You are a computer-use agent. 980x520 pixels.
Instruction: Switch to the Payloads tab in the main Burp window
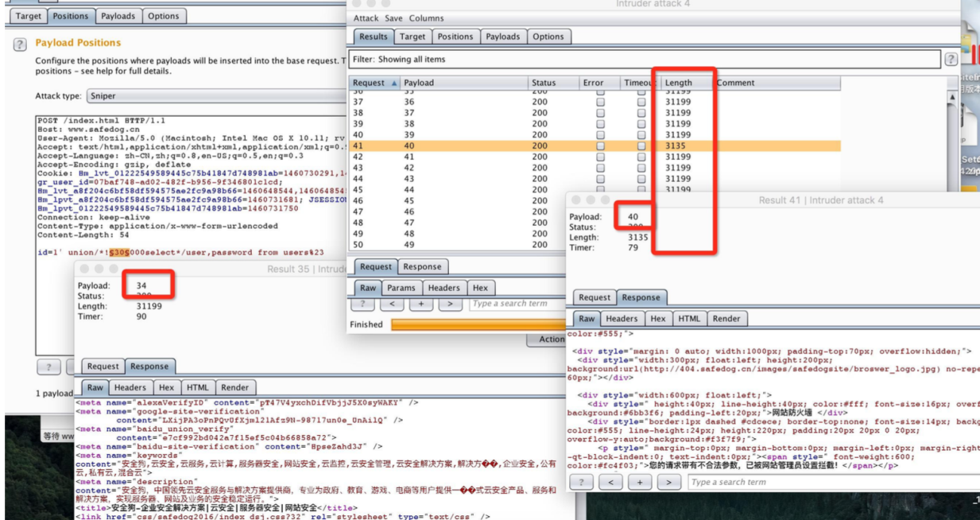(118, 16)
